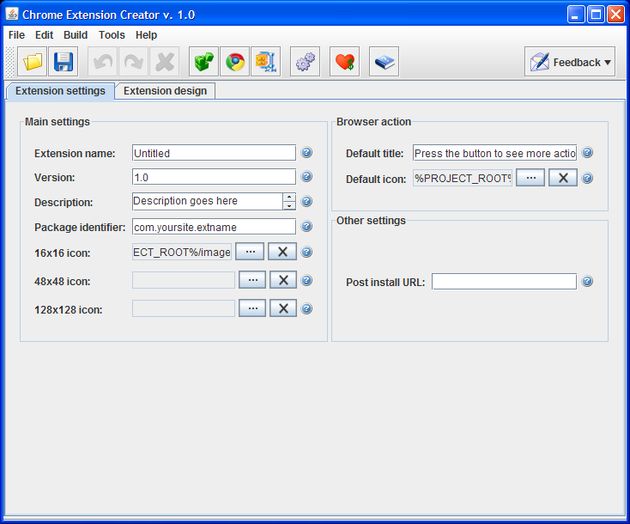Open the Tools menu
The width and height of the screenshot is (630, 524).
pos(112,35)
